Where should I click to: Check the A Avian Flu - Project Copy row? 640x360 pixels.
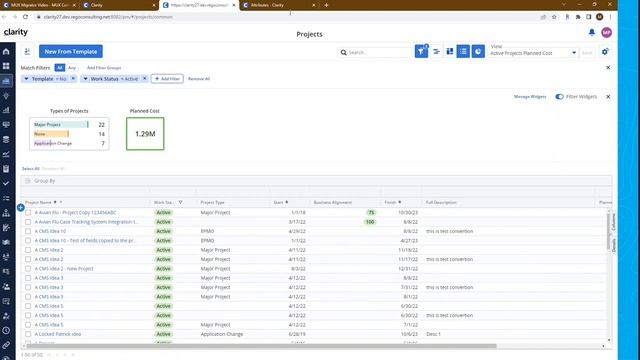[x=28, y=213]
